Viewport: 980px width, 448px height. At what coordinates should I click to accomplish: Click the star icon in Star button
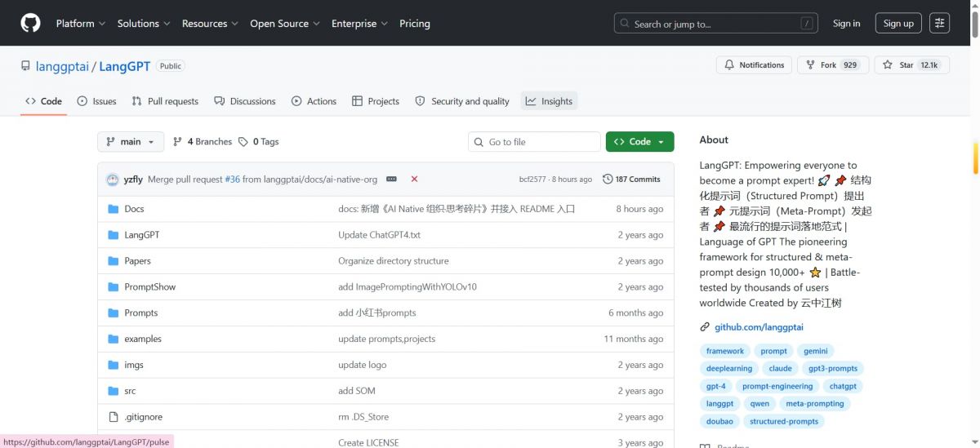pos(889,65)
